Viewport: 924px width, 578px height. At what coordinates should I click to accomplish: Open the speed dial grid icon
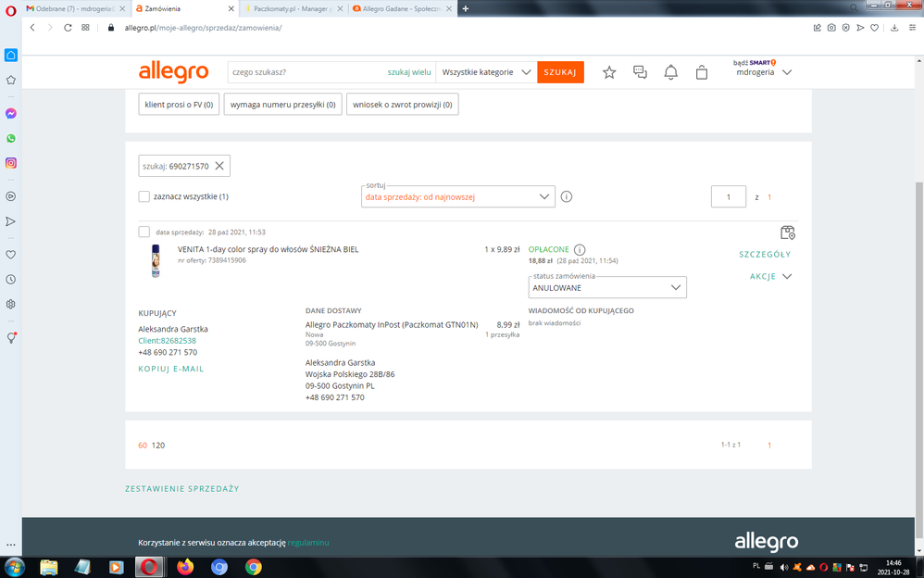pyautogui.click(x=85, y=28)
